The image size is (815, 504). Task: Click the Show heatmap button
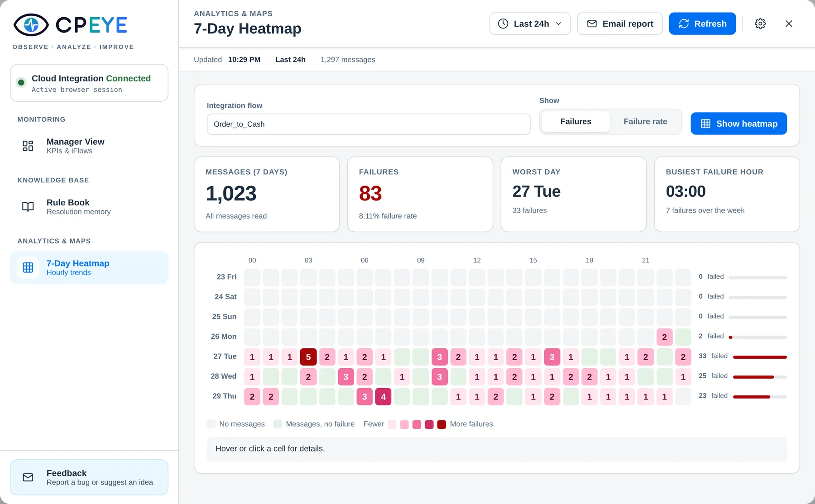coord(738,124)
